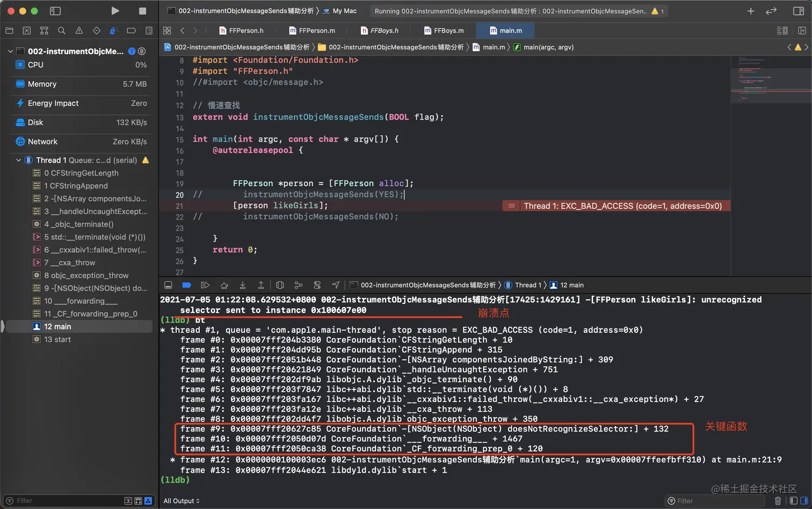Switch to the FFBoys.h tab
The width and height of the screenshot is (812, 509).
[380, 31]
